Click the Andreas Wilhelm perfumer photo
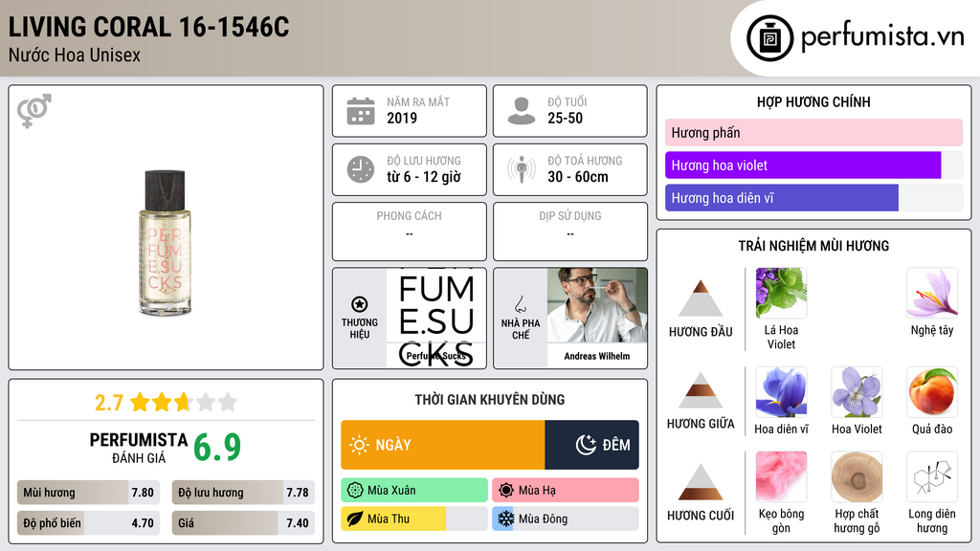Viewport: 980px width, 551px height. 597,305
